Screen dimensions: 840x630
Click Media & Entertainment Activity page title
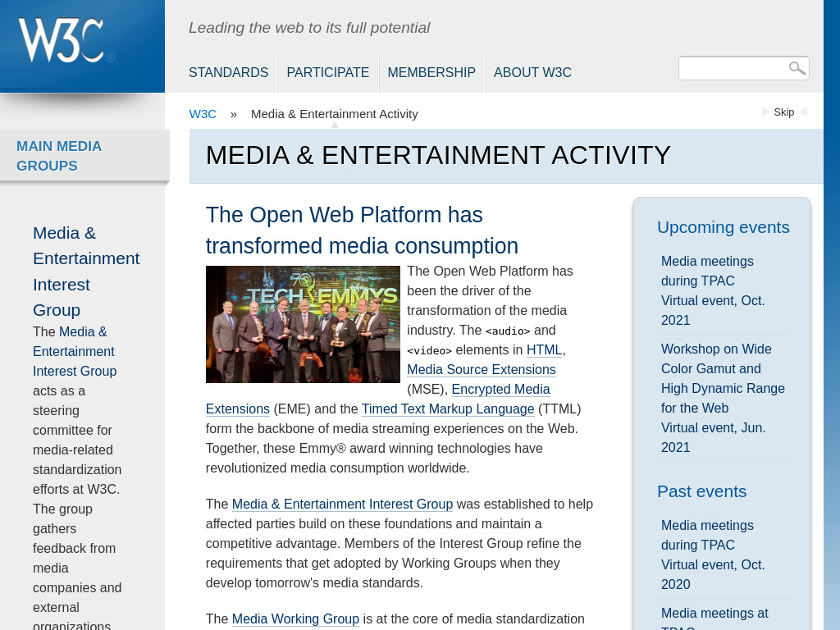pyautogui.click(x=438, y=155)
